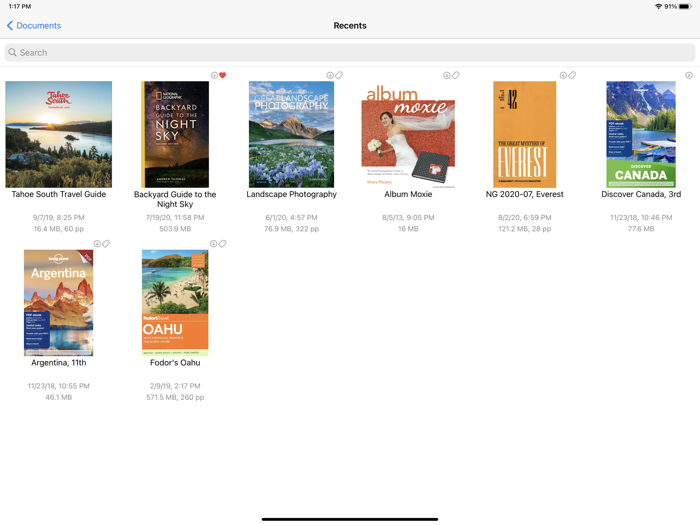Tap size info '46.1 MB'
The width and height of the screenshot is (700, 525).
[58, 397]
